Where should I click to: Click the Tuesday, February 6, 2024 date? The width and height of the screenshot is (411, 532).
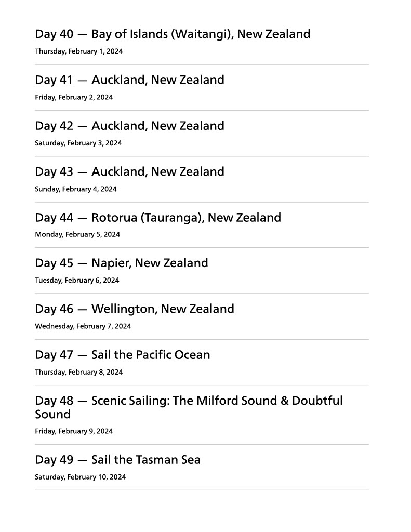pos(77,280)
